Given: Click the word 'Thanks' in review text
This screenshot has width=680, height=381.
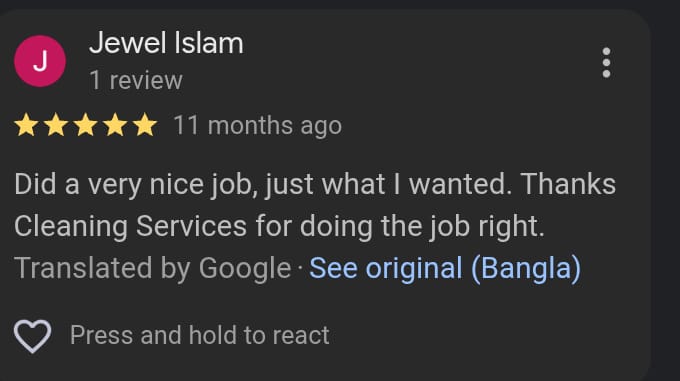Looking at the screenshot, I should [568, 184].
